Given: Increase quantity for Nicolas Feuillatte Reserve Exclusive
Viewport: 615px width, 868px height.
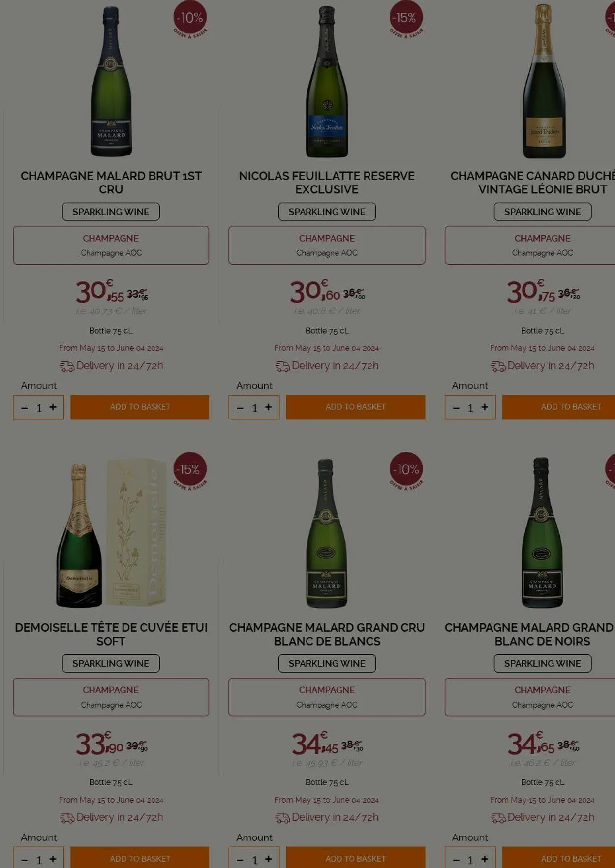Looking at the screenshot, I should coord(268,407).
